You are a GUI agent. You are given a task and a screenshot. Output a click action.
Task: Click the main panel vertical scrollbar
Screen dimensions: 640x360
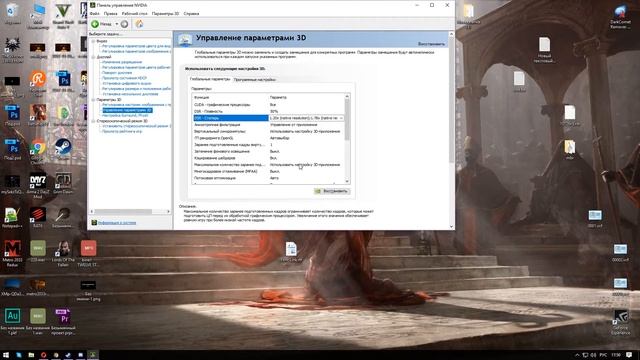coord(451,130)
